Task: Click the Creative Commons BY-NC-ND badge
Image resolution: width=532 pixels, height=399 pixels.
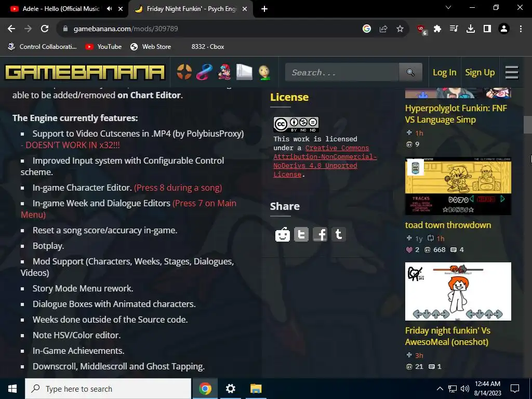Action: click(x=296, y=125)
